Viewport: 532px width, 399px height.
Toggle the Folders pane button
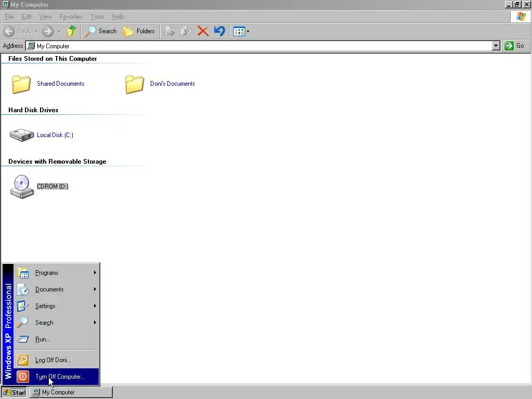pos(139,31)
